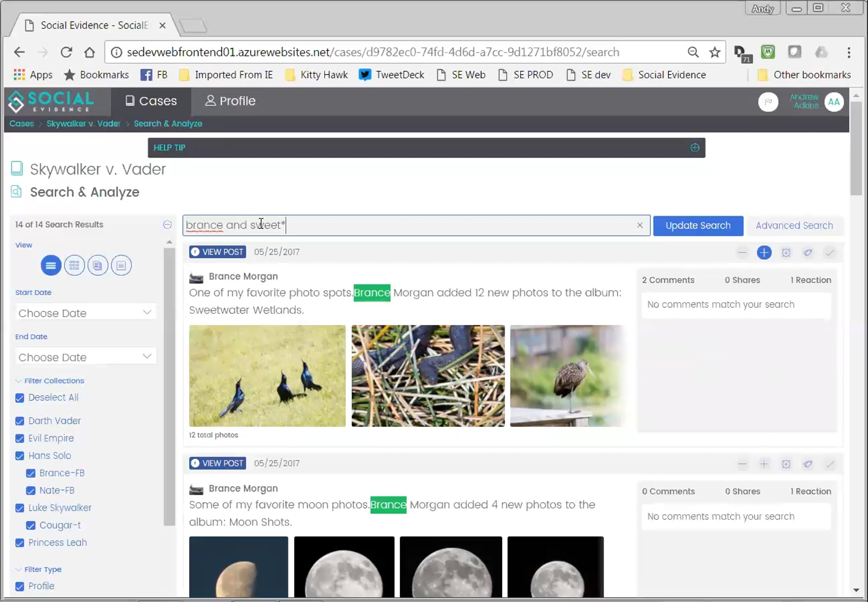The width and height of the screenshot is (868, 602).
Task: Click the minus icon on the first post
Action: tap(742, 253)
